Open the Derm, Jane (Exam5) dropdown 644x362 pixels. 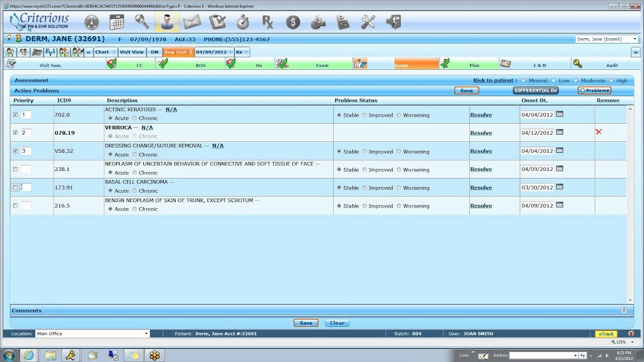(635, 39)
